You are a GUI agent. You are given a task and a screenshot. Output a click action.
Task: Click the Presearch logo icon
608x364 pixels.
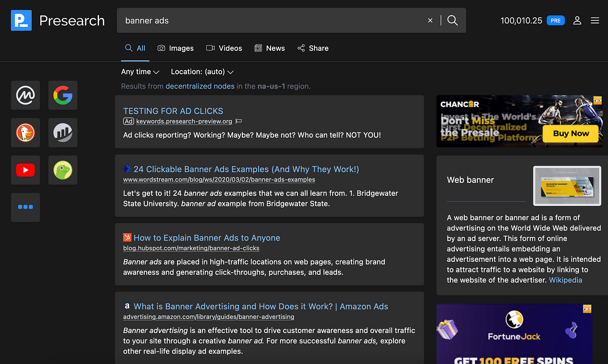coord(21,20)
